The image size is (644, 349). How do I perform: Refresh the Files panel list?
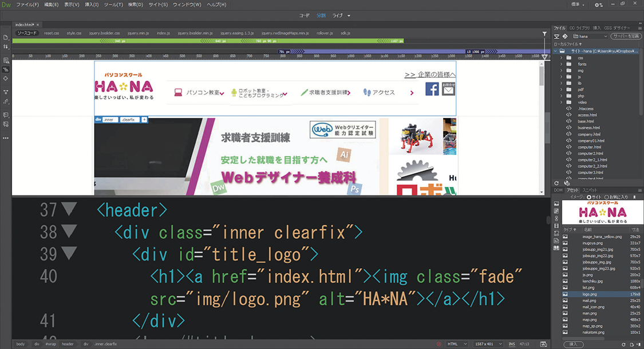(556, 183)
